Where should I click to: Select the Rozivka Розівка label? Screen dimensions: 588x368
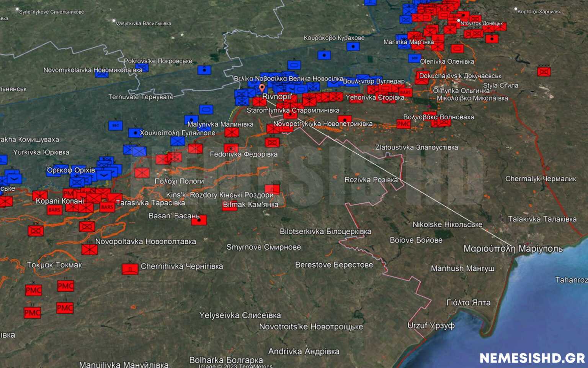coord(371,180)
